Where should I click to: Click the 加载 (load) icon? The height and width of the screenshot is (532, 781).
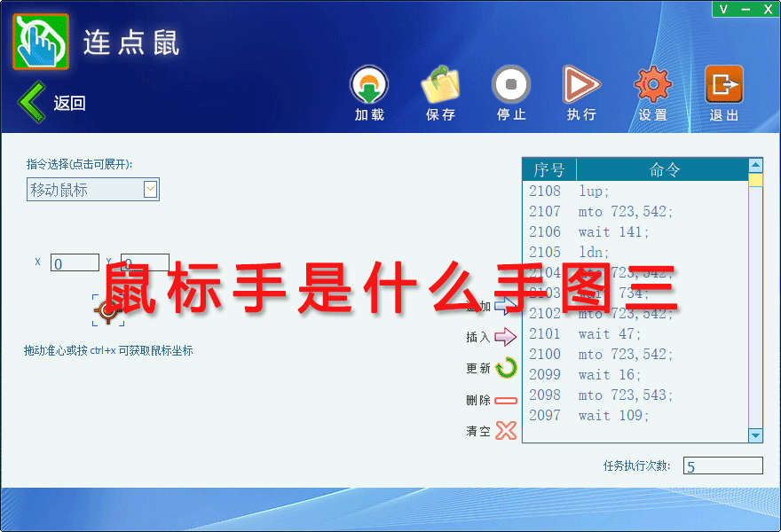(x=369, y=84)
